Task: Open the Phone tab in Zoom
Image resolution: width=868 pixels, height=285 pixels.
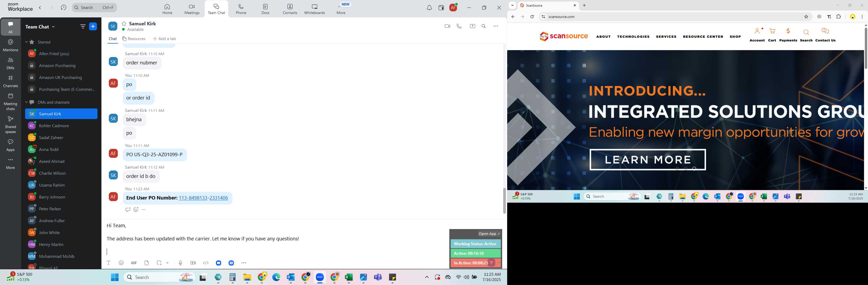Action: (x=241, y=9)
